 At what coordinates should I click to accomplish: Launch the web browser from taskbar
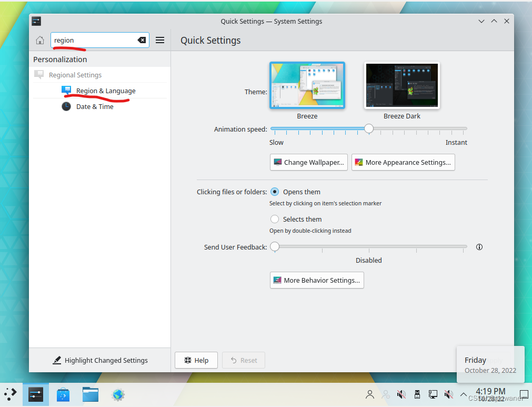pyautogui.click(x=118, y=394)
